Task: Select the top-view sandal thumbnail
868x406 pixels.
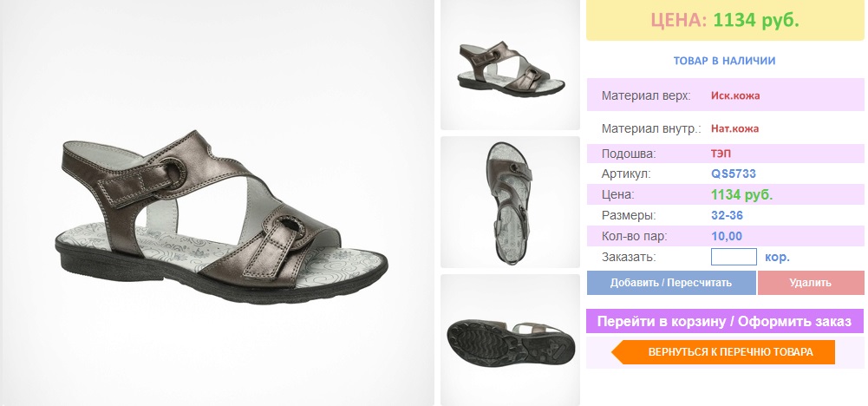Action: click(x=511, y=202)
